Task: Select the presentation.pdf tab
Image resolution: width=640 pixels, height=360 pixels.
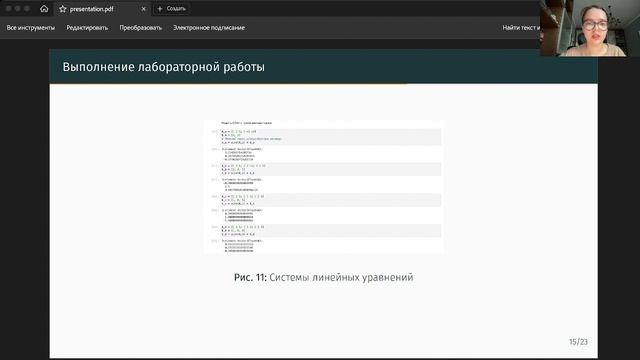Action: point(102,9)
